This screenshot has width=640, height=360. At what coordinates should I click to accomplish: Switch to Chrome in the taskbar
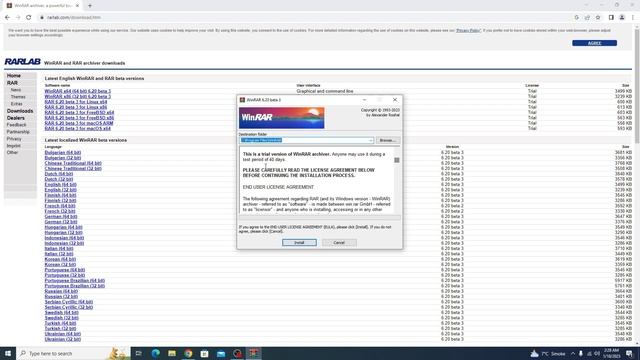188,353
